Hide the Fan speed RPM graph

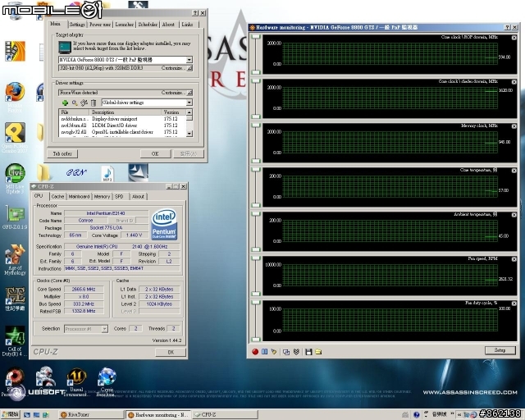(x=514, y=259)
